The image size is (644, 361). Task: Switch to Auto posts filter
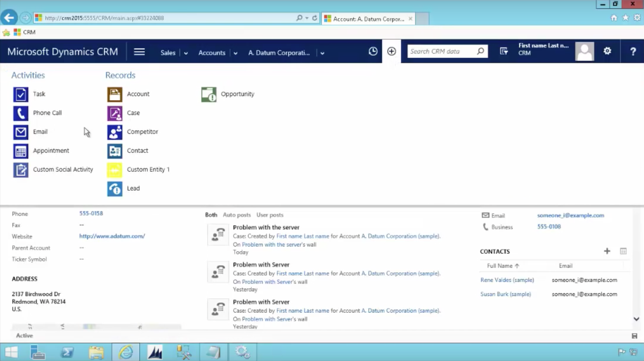(237, 215)
